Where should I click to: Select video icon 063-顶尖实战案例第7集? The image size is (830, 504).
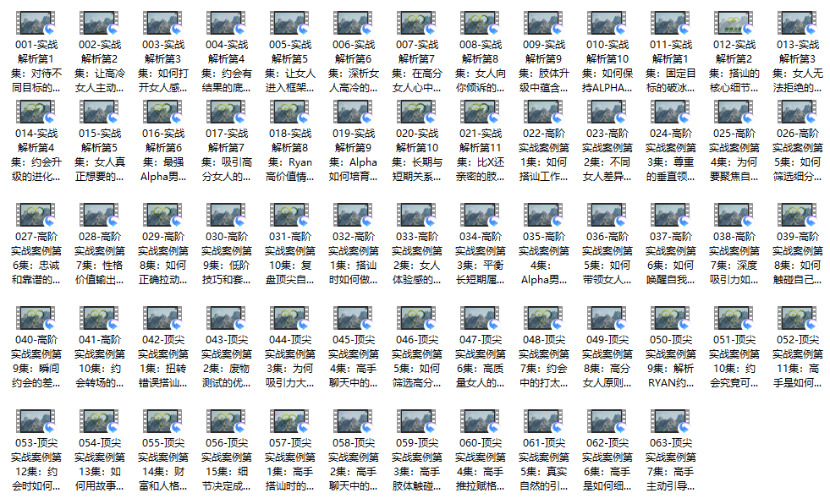[671, 421]
